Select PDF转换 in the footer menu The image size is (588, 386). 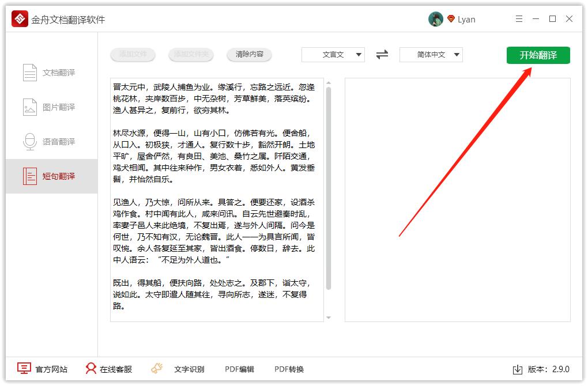coord(288,369)
